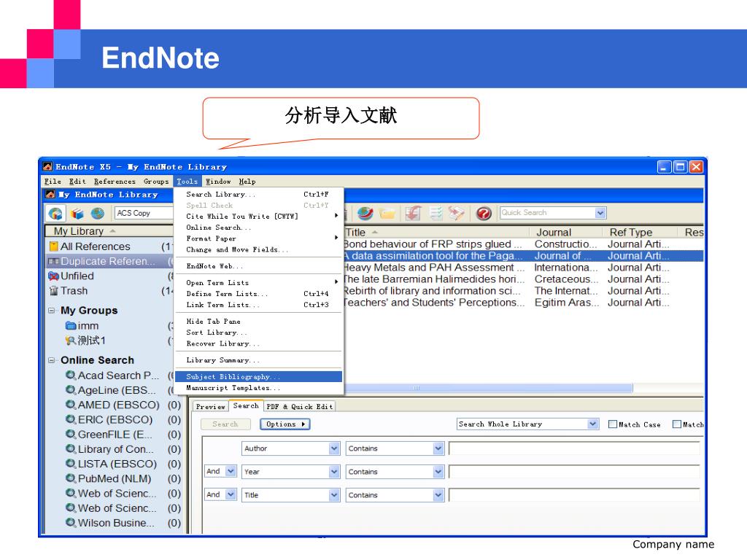Open ERIC (EBSCO) online search

[x=109, y=420]
